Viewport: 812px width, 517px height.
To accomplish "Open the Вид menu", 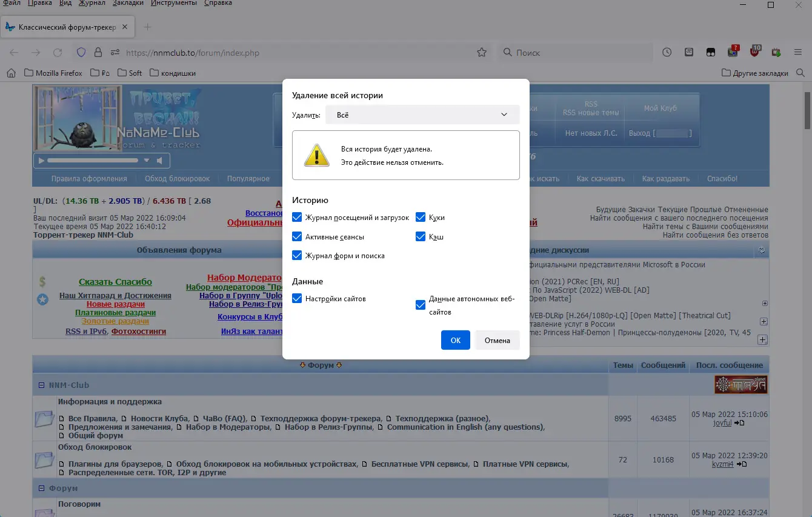I will [65, 3].
